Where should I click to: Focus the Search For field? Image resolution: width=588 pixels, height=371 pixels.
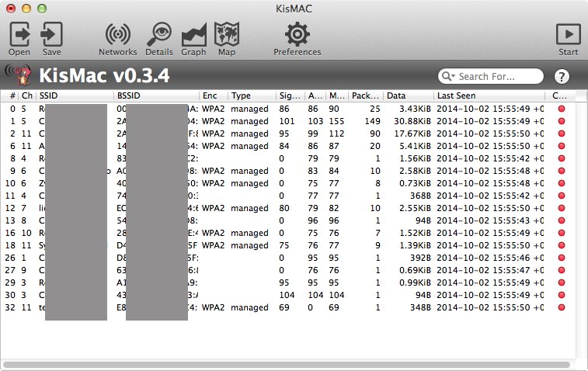(490, 76)
